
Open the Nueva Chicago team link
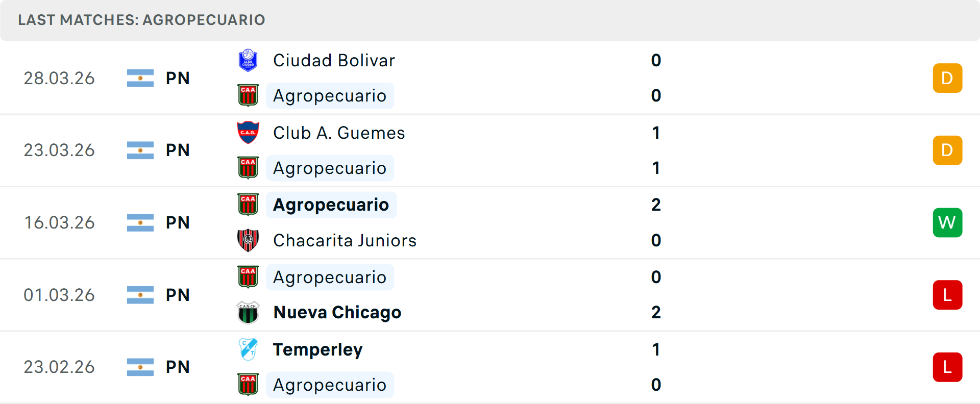point(337,312)
